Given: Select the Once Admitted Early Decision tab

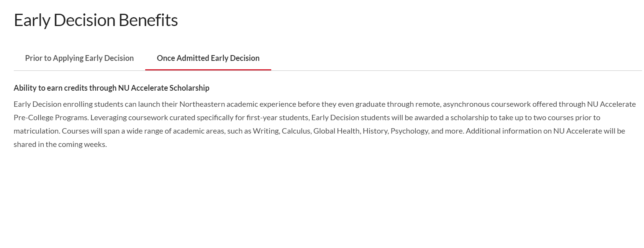Looking at the screenshot, I should [208, 58].
